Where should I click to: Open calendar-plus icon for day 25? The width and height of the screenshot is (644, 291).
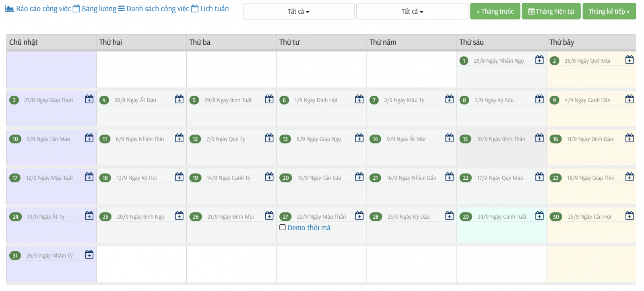click(x=180, y=216)
